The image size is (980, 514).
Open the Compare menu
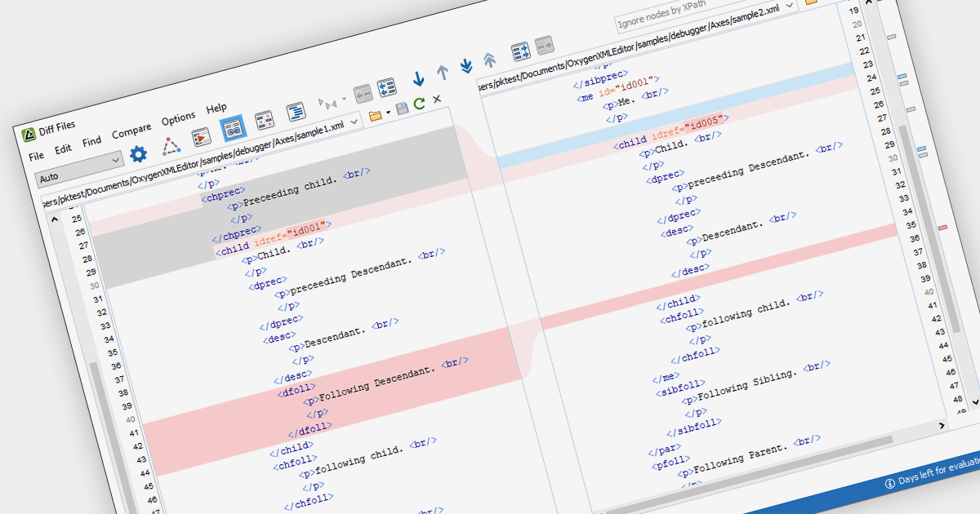click(x=131, y=131)
